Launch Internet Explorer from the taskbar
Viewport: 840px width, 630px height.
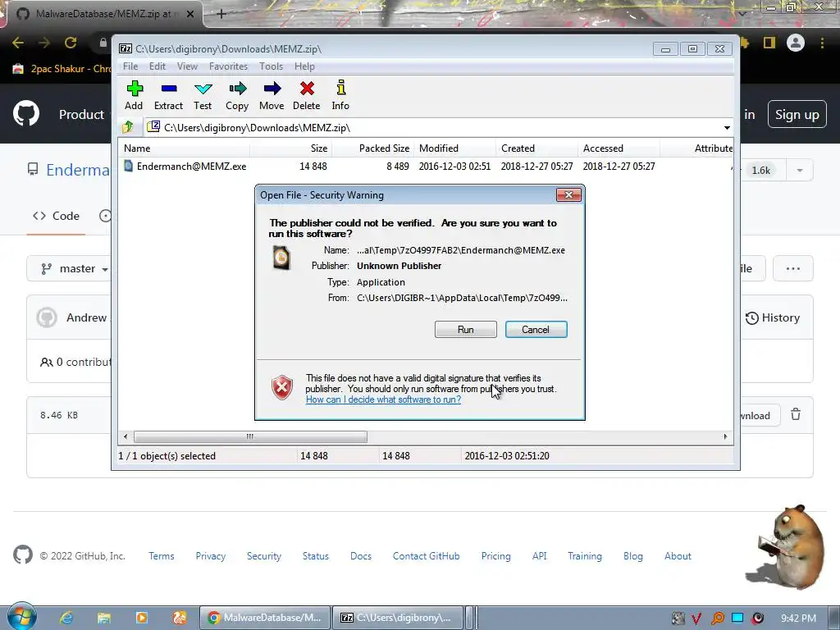point(66,618)
